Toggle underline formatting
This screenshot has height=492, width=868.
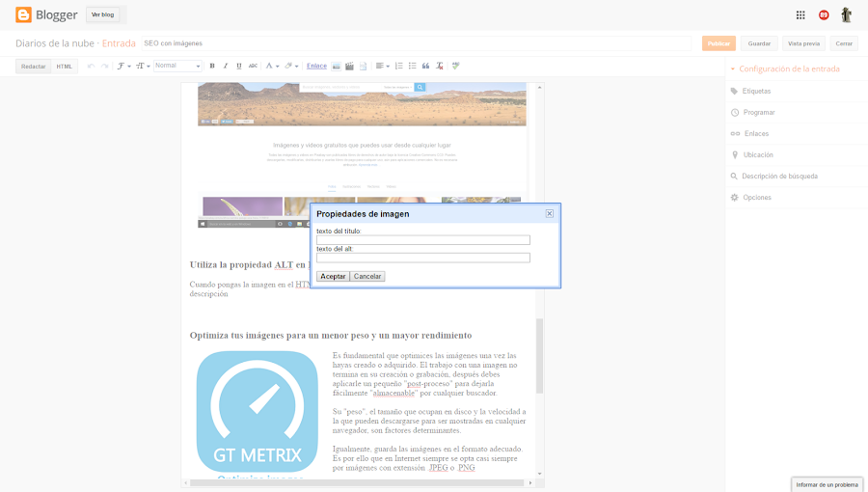pos(238,66)
